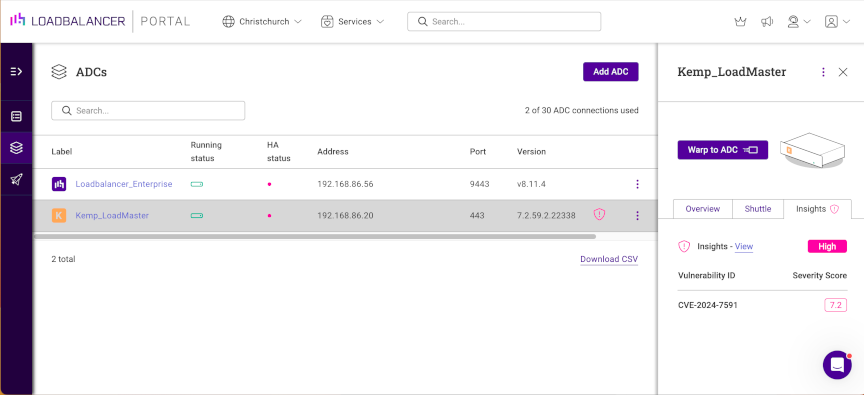Expand the left sidebar navigation
This screenshot has height=395, width=864.
pyautogui.click(x=17, y=71)
